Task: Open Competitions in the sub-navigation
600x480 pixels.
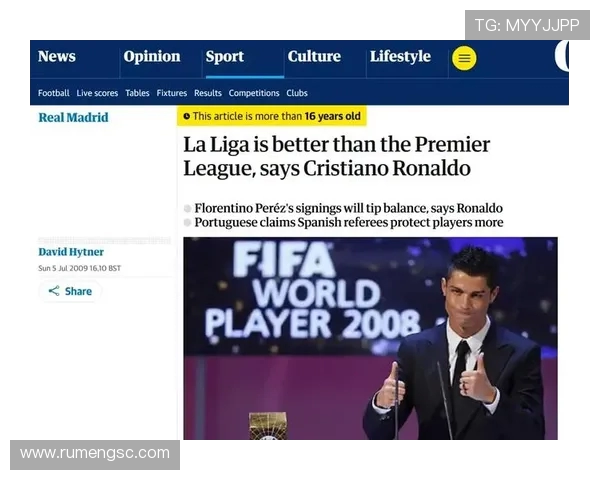Action: (254, 93)
